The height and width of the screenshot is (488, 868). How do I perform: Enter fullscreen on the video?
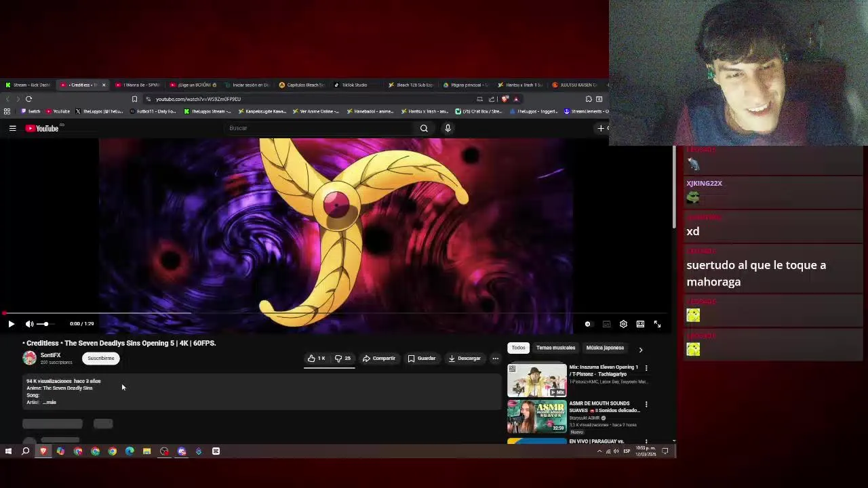(x=657, y=324)
